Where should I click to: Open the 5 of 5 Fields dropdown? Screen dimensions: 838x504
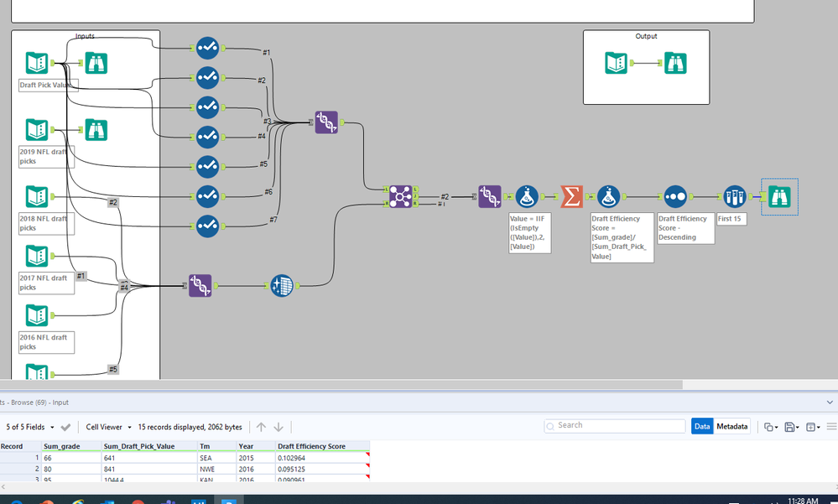pos(30,428)
